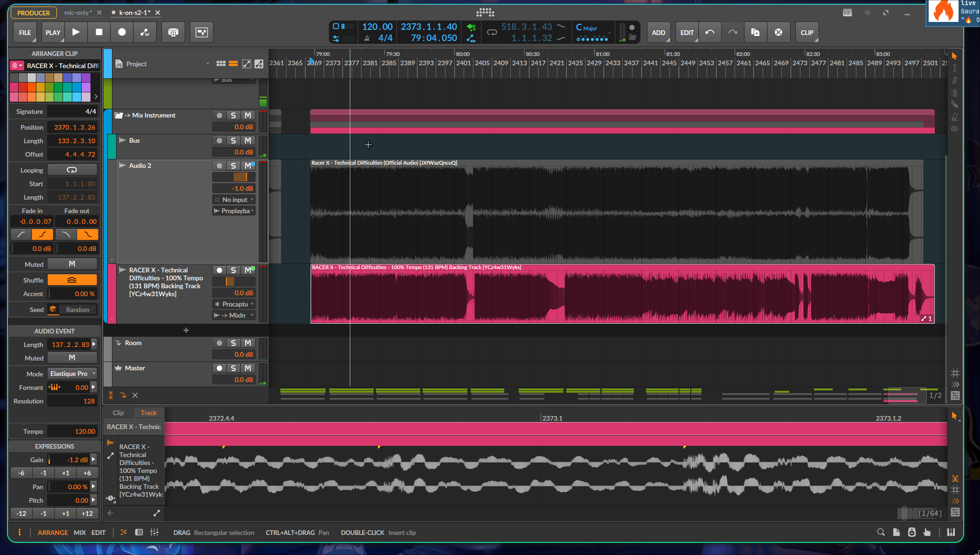Switch to the k-on-s2-1 project tab
Viewport: 980px width, 555px height.
tap(134, 13)
